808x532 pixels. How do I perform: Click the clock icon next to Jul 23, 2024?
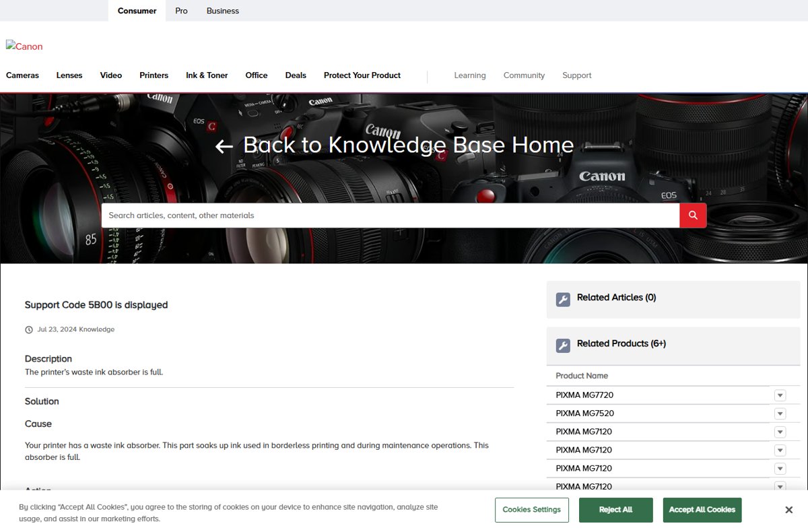(29, 330)
